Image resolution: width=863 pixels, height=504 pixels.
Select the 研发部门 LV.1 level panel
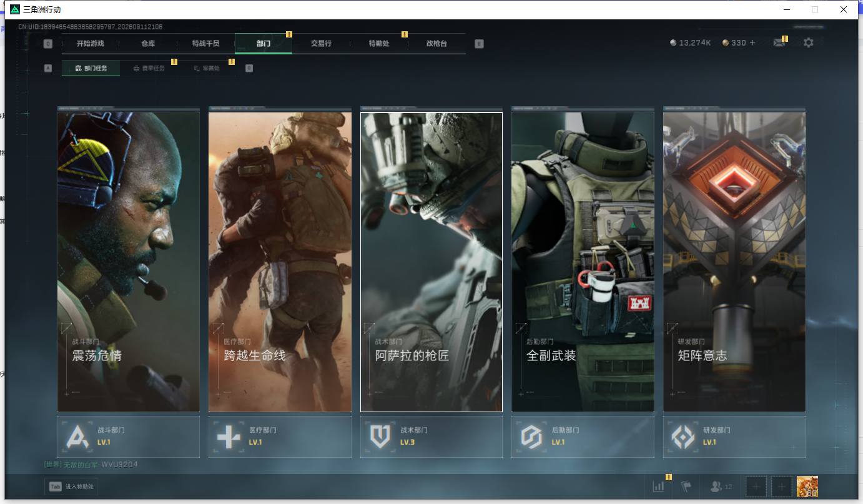coord(734,437)
